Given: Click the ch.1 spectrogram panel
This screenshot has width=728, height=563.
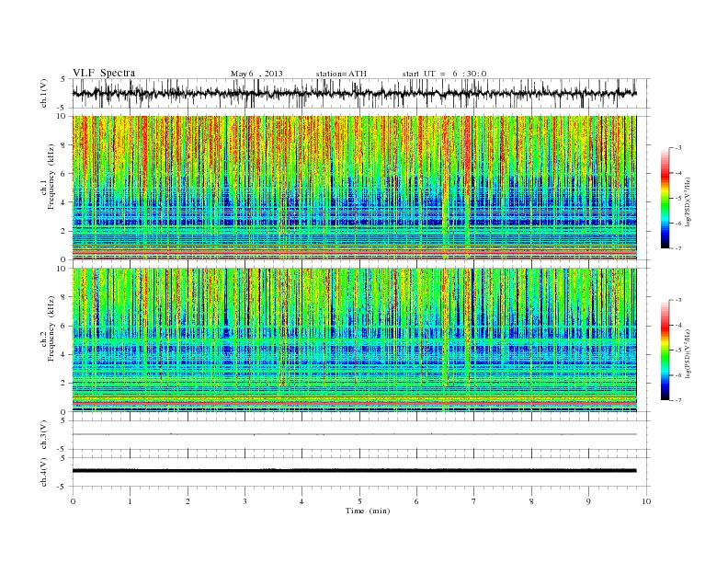Looking at the screenshot, I should pos(354,188).
